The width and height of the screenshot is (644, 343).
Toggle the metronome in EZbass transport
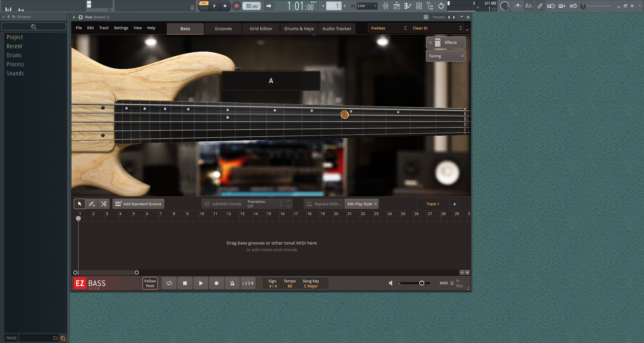(232, 283)
